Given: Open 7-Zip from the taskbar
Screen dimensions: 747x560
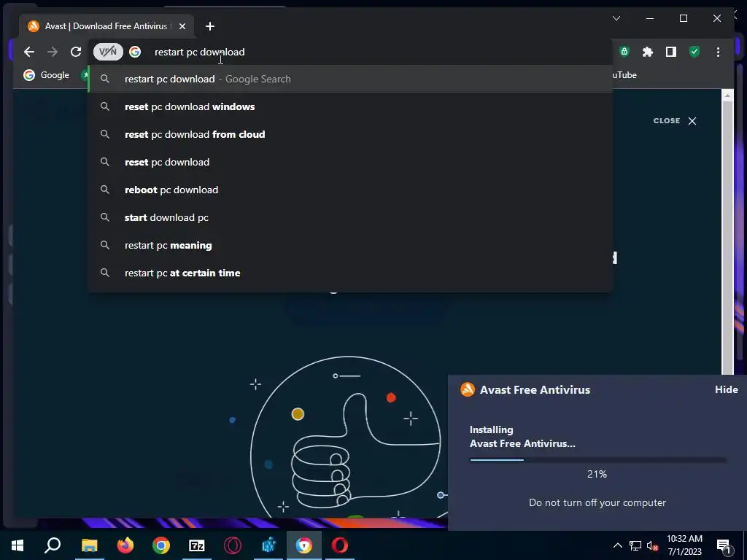Looking at the screenshot, I should tap(197, 545).
